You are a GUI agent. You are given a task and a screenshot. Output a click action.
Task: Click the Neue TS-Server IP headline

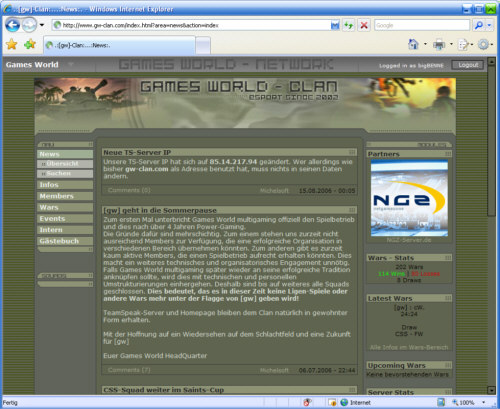point(137,152)
